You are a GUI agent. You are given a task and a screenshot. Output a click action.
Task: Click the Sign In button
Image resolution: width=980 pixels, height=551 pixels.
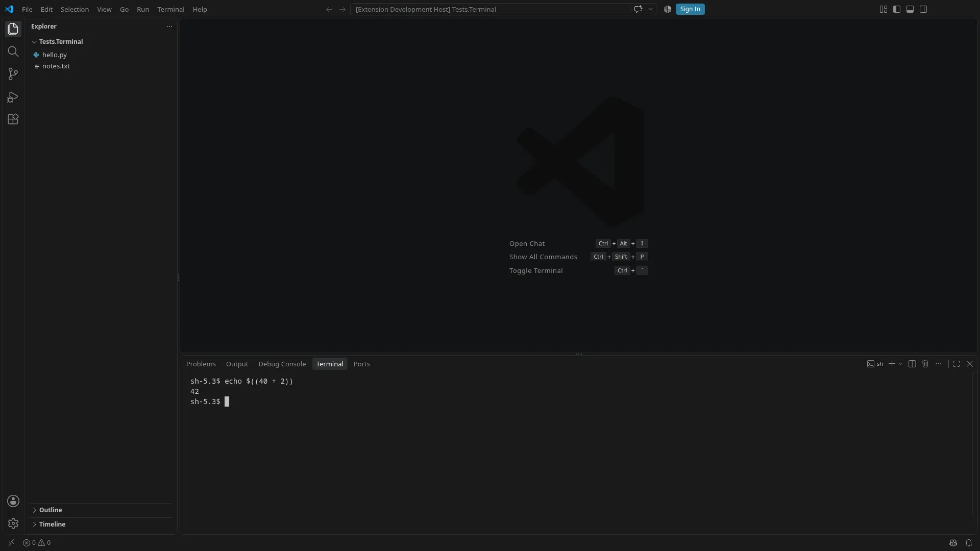click(690, 9)
